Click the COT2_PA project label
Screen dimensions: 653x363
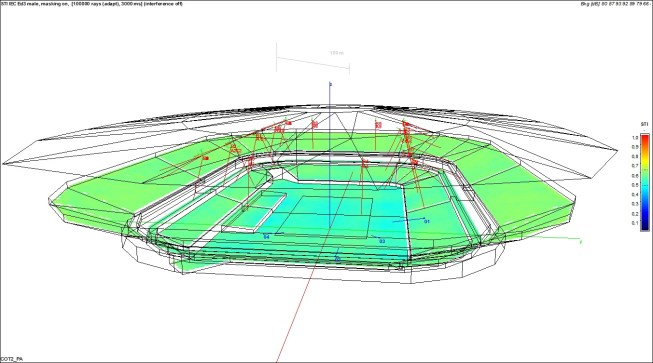pyautogui.click(x=12, y=358)
